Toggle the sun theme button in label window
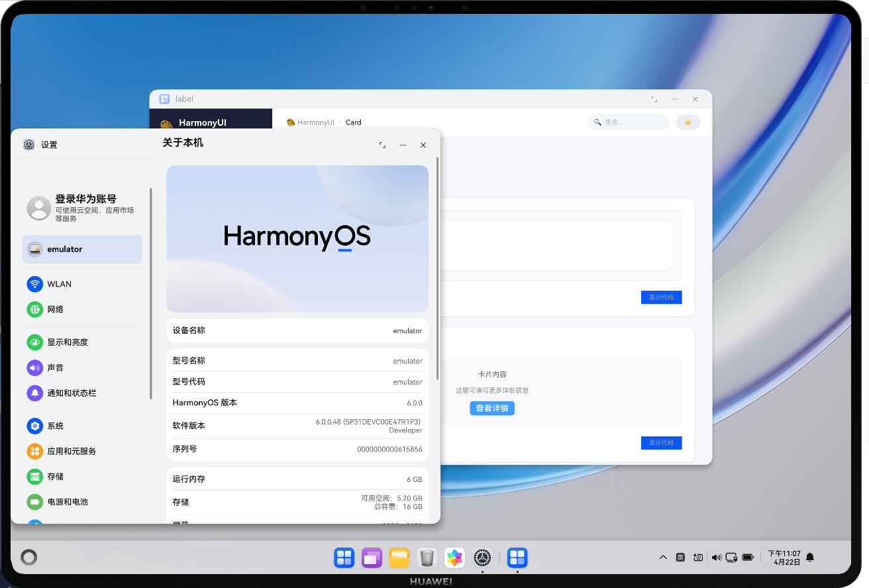The height and width of the screenshot is (588, 869). point(688,122)
